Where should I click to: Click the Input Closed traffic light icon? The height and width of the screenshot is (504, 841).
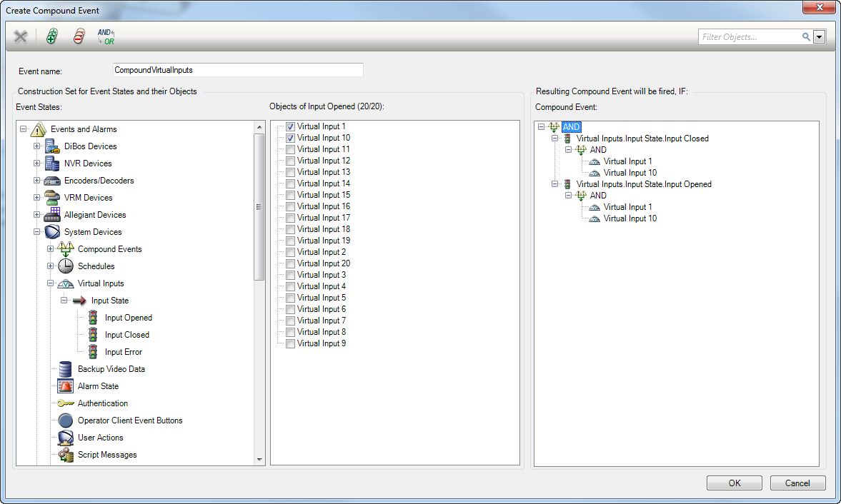pos(94,335)
